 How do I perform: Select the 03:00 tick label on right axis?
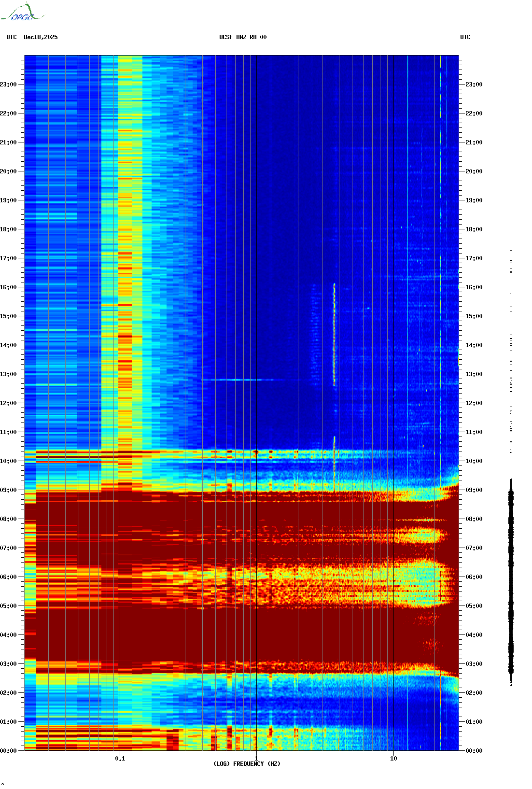pos(474,664)
